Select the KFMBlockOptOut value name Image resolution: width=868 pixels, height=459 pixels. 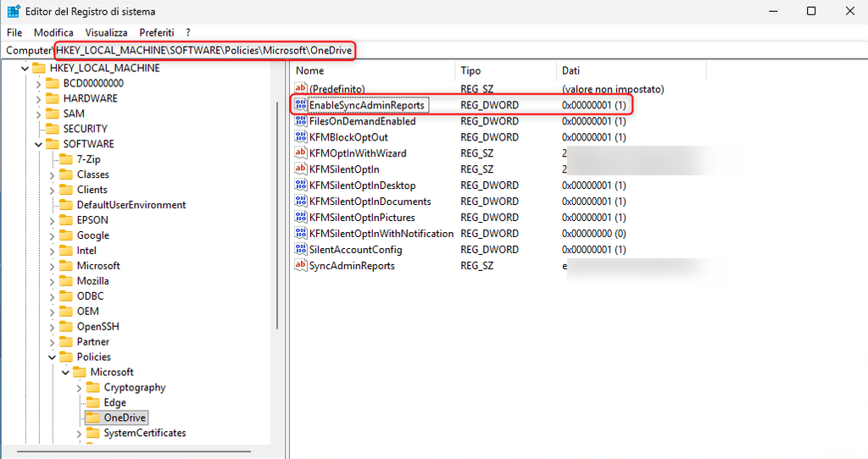coord(348,137)
